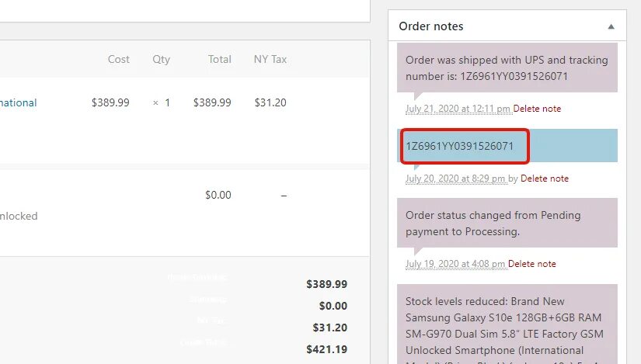Click the tracking number in the blue note
The width and height of the screenshot is (641, 364).
(x=459, y=146)
